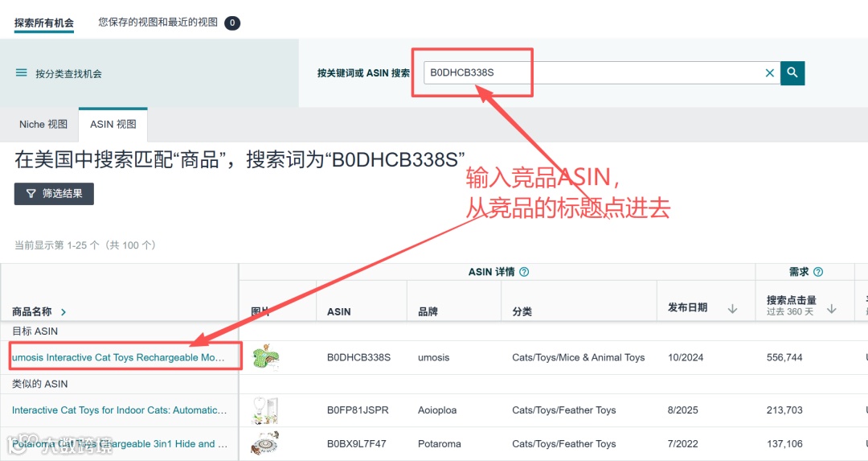Screen dimensions: 868x461
Task: Click the funnel filter icon
Action: [31, 193]
